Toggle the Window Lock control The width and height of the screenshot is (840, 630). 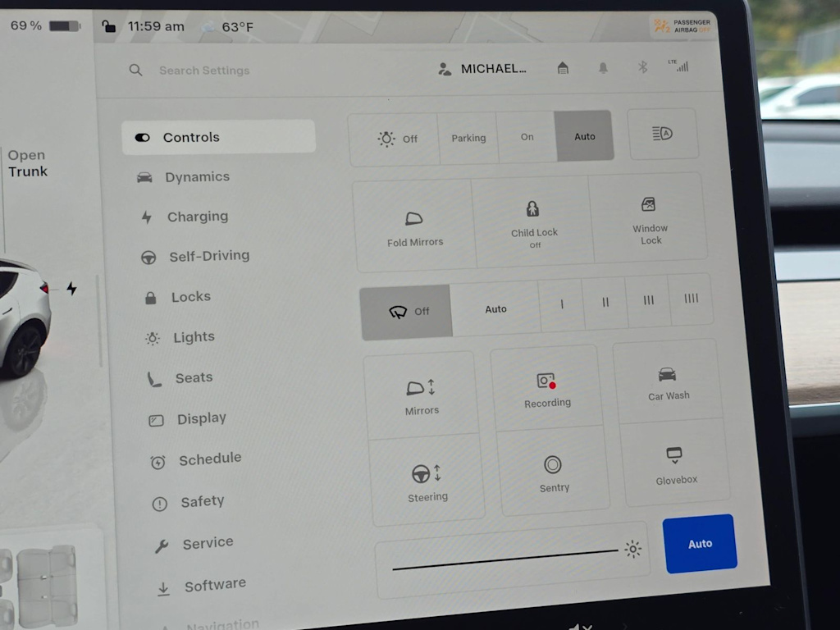tap(650, 218)
